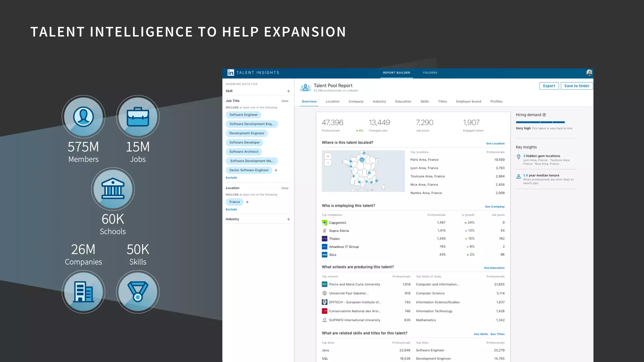644x362 pixels.
Task: Open the user profile avatar
Action: coord(589,73)
